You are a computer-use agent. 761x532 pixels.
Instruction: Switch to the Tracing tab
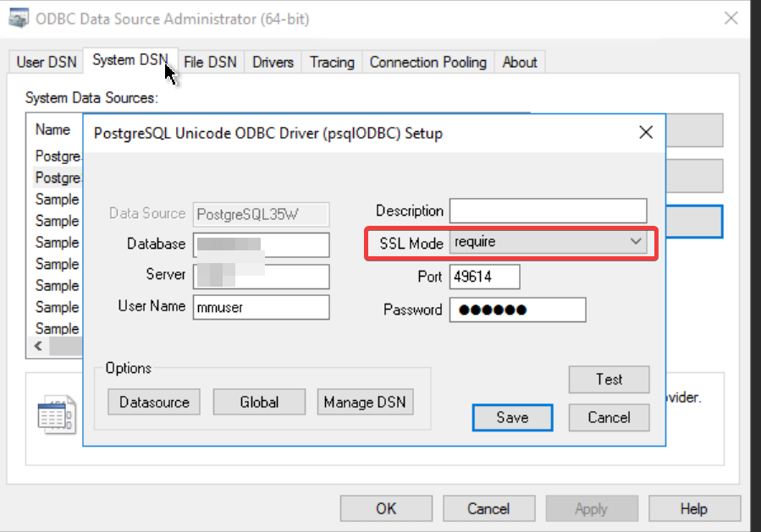332,62
